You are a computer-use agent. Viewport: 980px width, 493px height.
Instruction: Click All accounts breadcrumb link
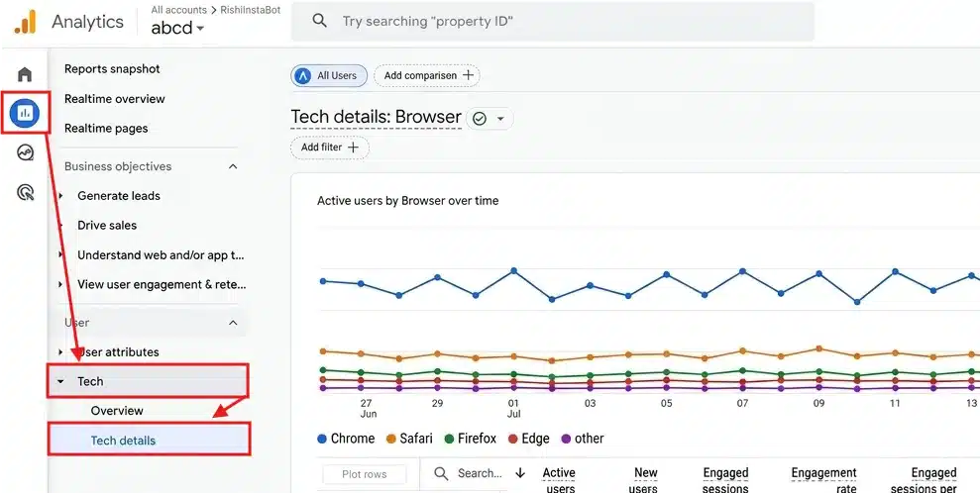point(178,10)
